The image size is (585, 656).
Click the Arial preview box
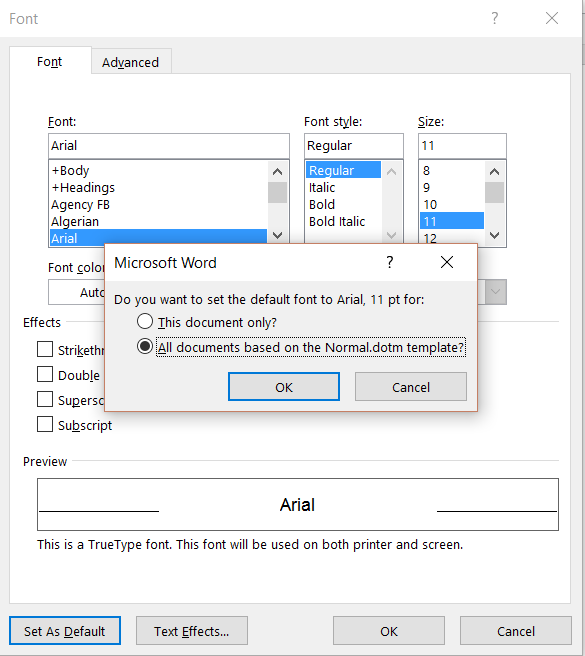298,505
